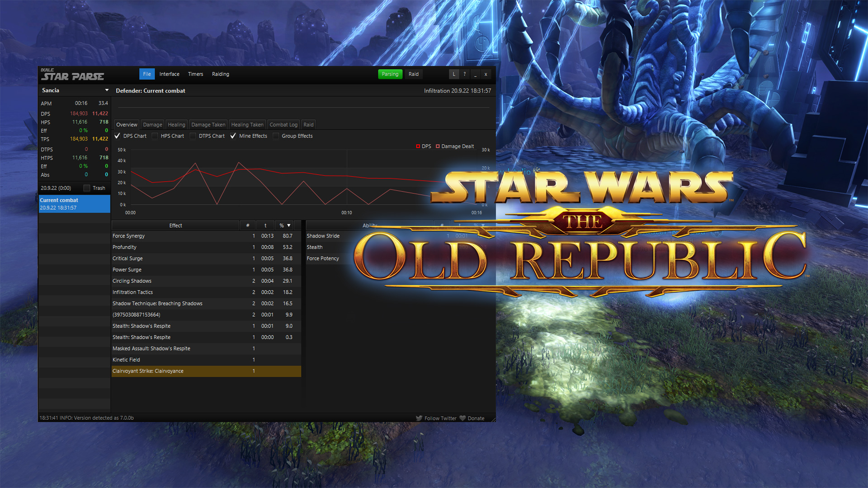Click the red DPS legend marker
This screenshot has width=868, height=488.
pos(418,146)
